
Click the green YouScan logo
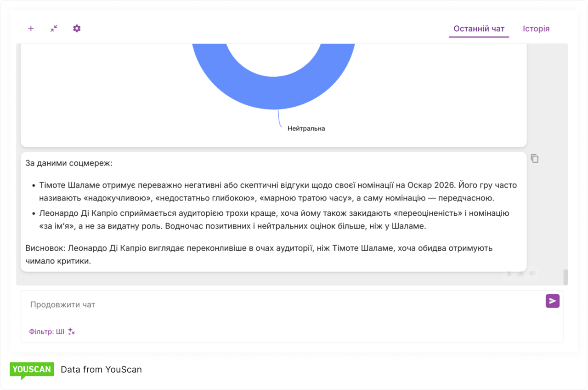(x=32, y=370)
